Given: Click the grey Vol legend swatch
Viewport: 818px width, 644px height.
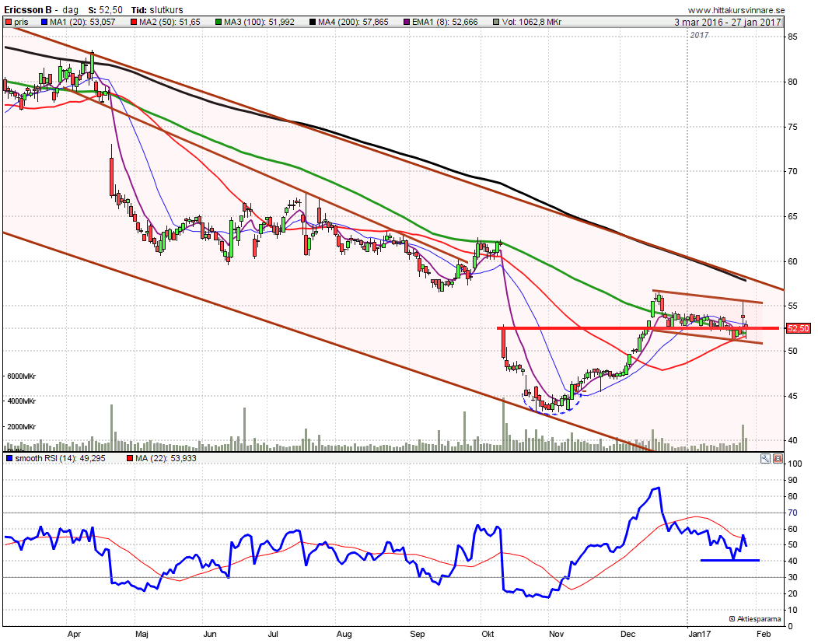Looking at the screenshot, I should 496,22.
